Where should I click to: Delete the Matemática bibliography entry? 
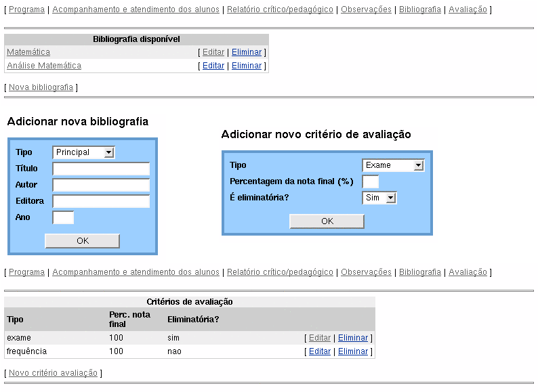247,52
